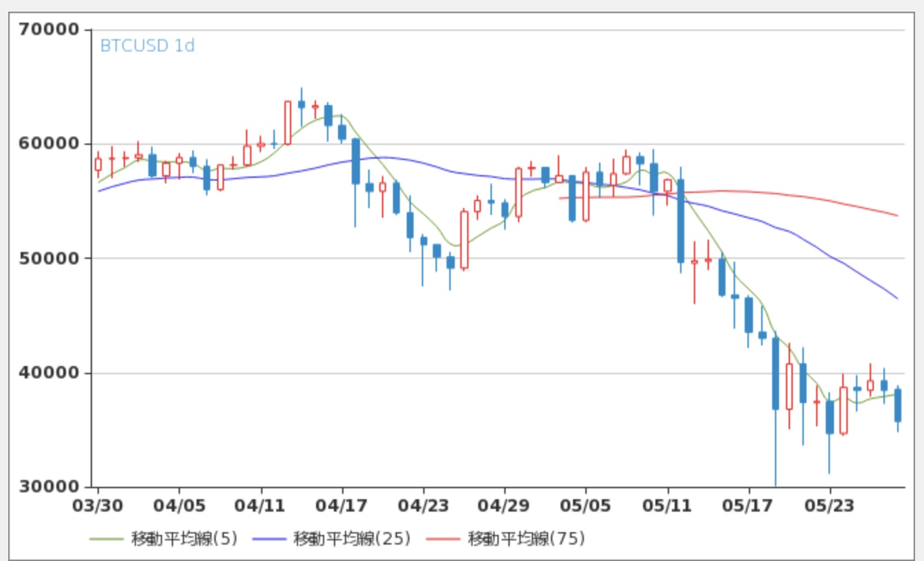Click the BTCUSD 1d chart title
The height and width of the screenshot is (561, 924).
(147, 46)
